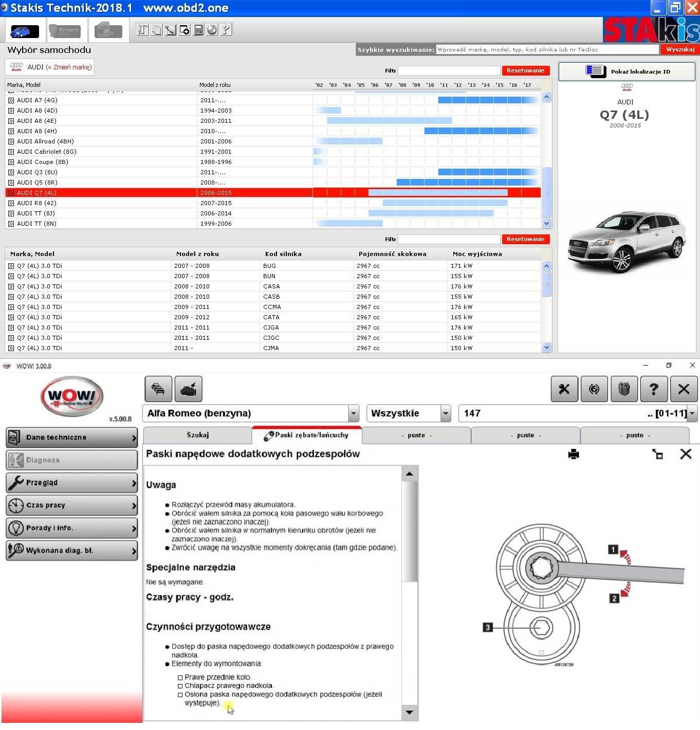
Task: Click the edit note toolbar icon in Stakis
Action: 170,30
